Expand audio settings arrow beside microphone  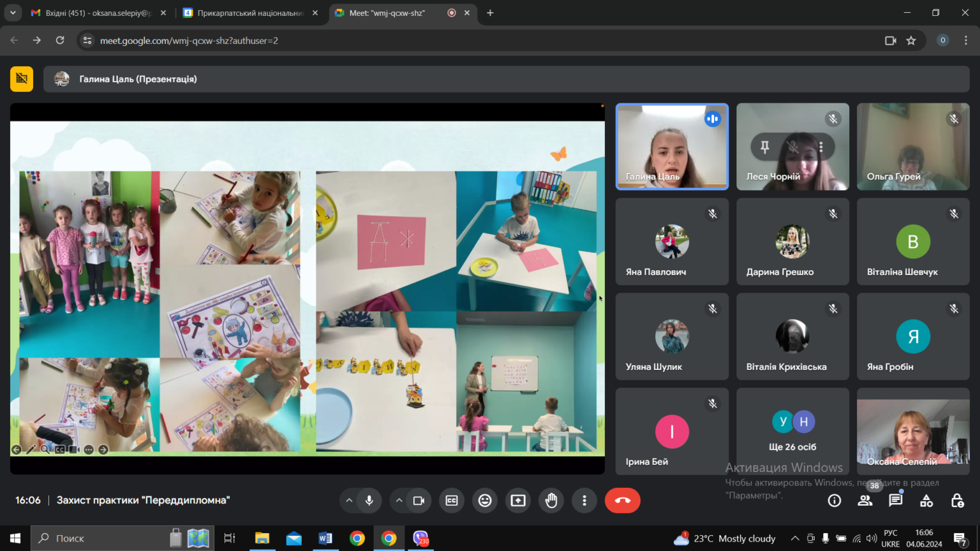pos(349,501)
